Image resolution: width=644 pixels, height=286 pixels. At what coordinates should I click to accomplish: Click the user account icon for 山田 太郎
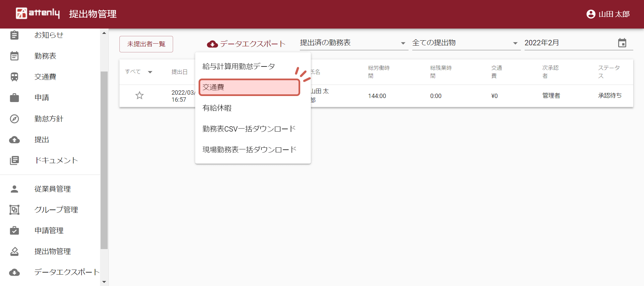click(591, 14)
